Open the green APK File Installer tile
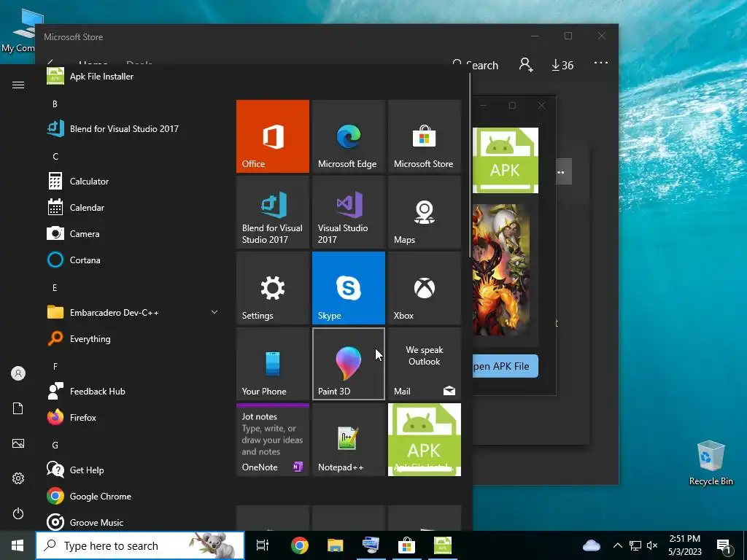 pyautogui.click(x=425, y=440)
